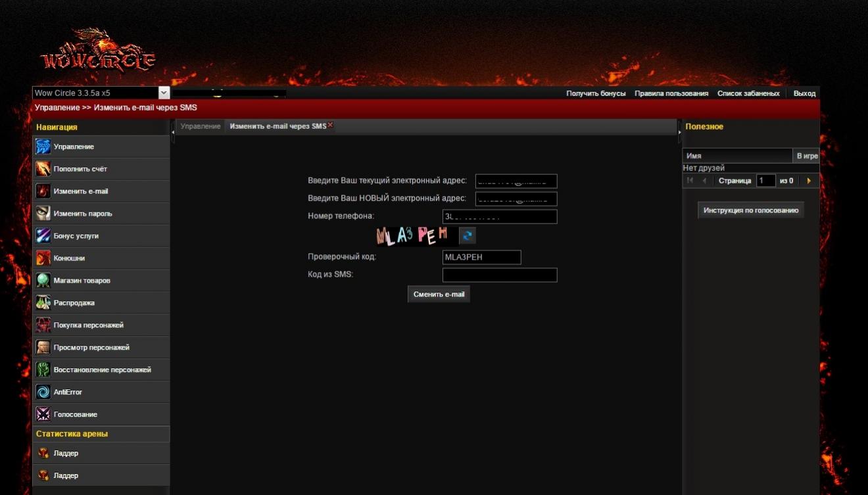The height and width of the screenshot is (495, 868).
Task: Click the Конюшни icon
Action: click(x=43, y=258)
